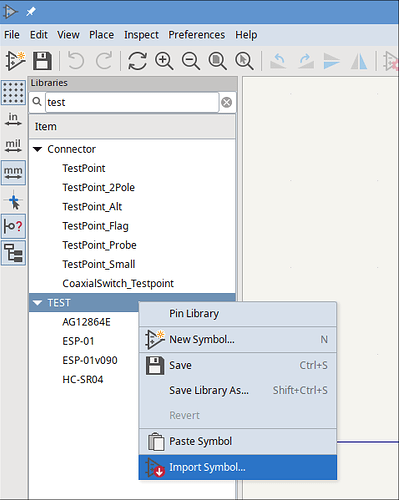399x500 pixels.
Task: Click the Redo arrow icon
Action: click(x=104, y=61)
